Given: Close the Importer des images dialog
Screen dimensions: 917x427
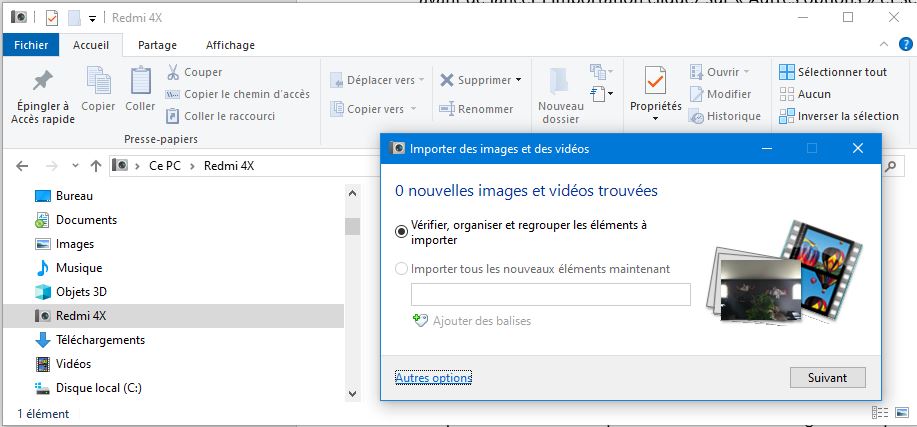Looking at the screenshot, I should tap(857, 149).
